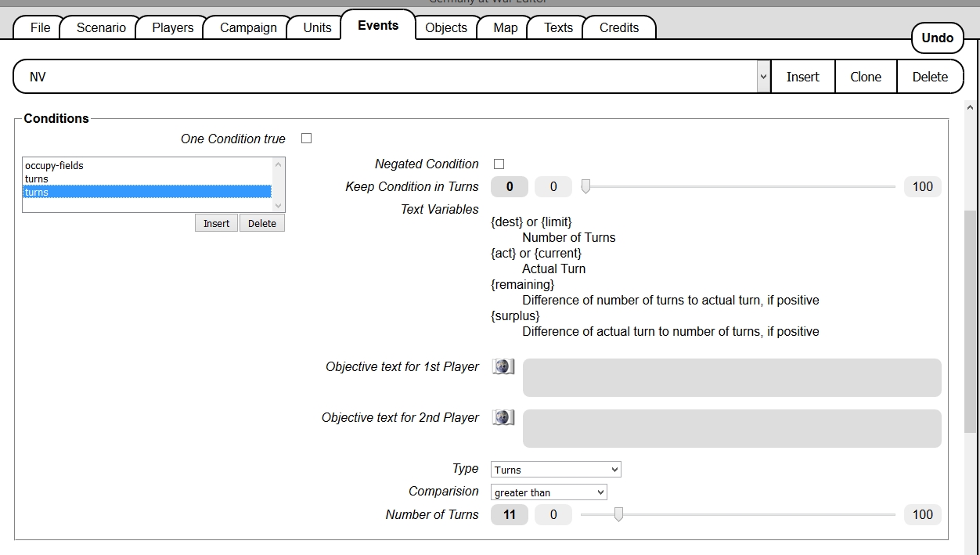This screenshot has height=555, width=980.
Task: Open the Scenario tab
Action: point(101,27)
